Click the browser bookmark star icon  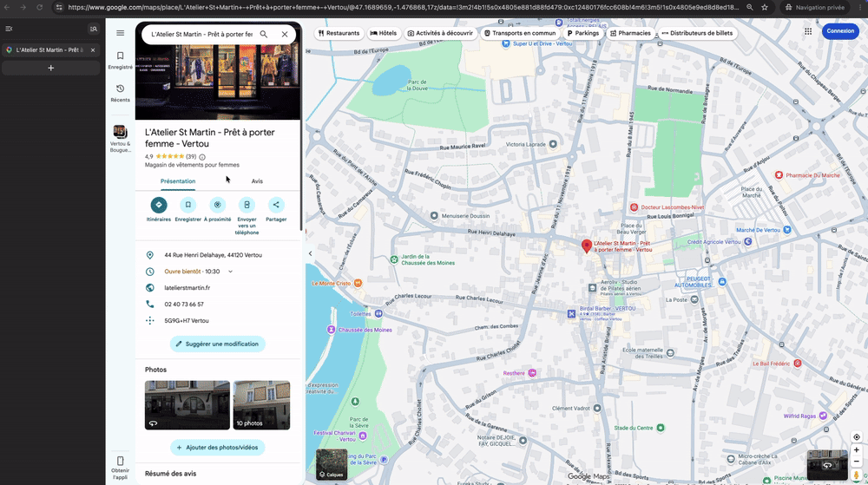[x=765, y=7]
